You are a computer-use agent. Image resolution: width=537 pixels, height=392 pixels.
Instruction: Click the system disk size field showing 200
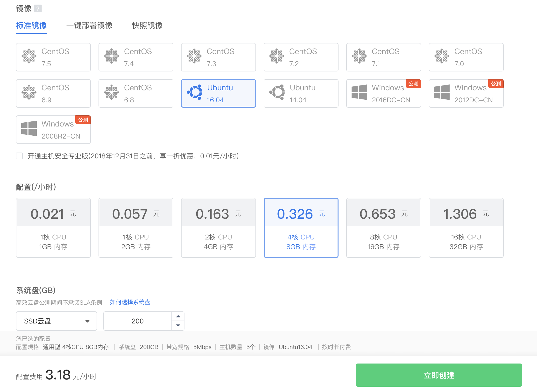click(x=138, y=321)
